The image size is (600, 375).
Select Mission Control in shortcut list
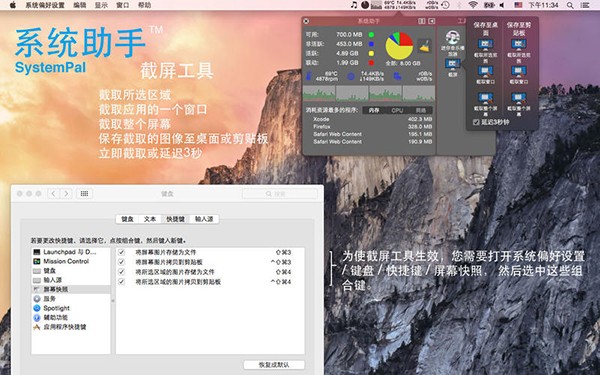[71, 261]
